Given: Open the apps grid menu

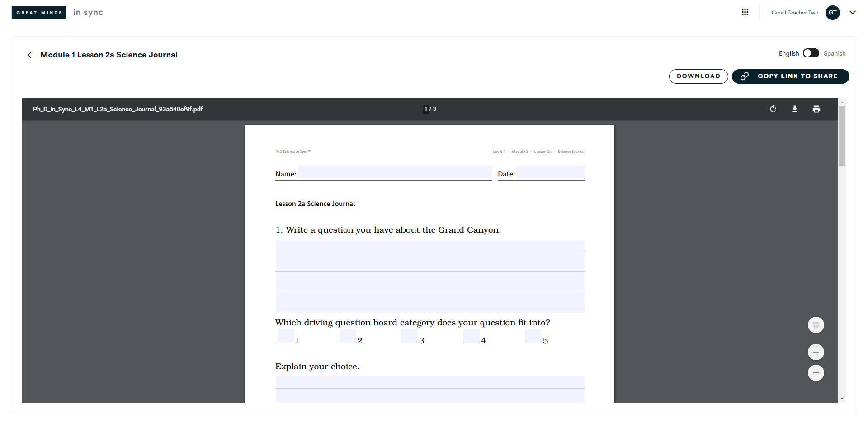Looking at the screenshot, I should (745, 12).
